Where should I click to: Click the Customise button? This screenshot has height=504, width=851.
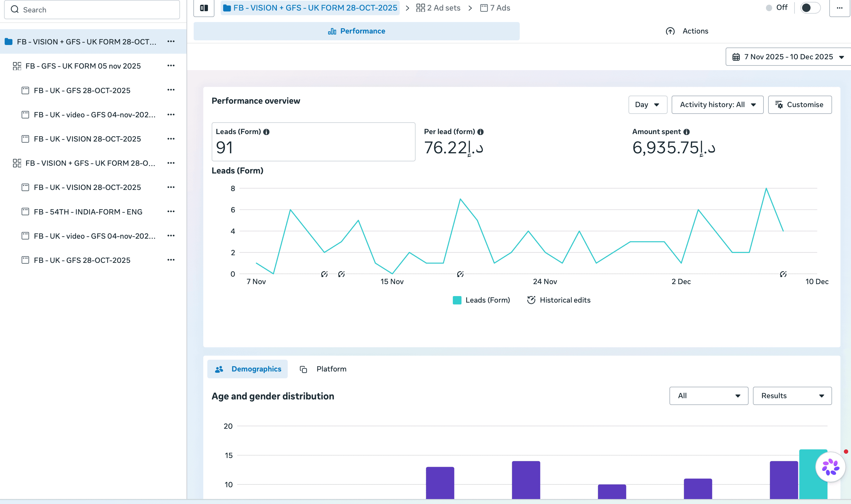800,105
